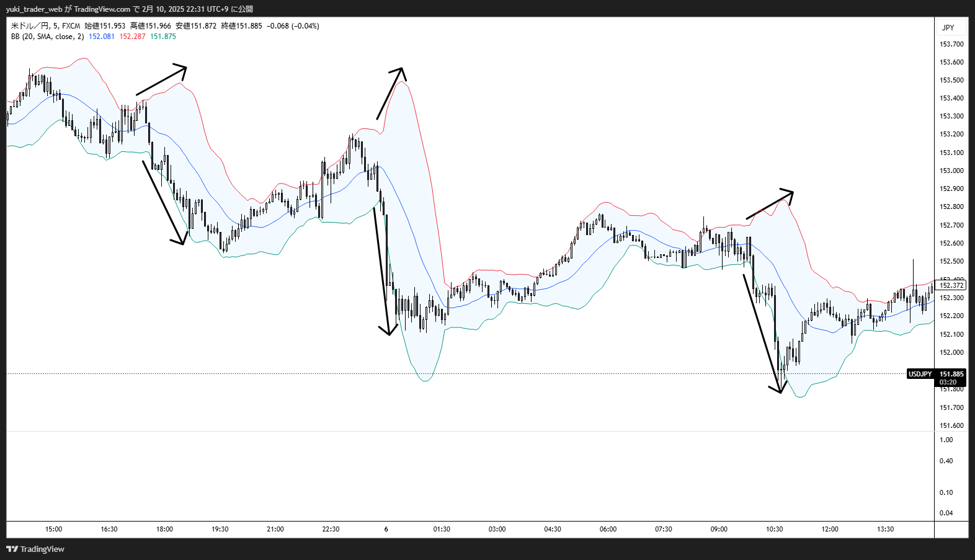Viewport: 975px width, 560px height.
Task: Click the green BB lower value 151.875
Action: click(163, 37)
